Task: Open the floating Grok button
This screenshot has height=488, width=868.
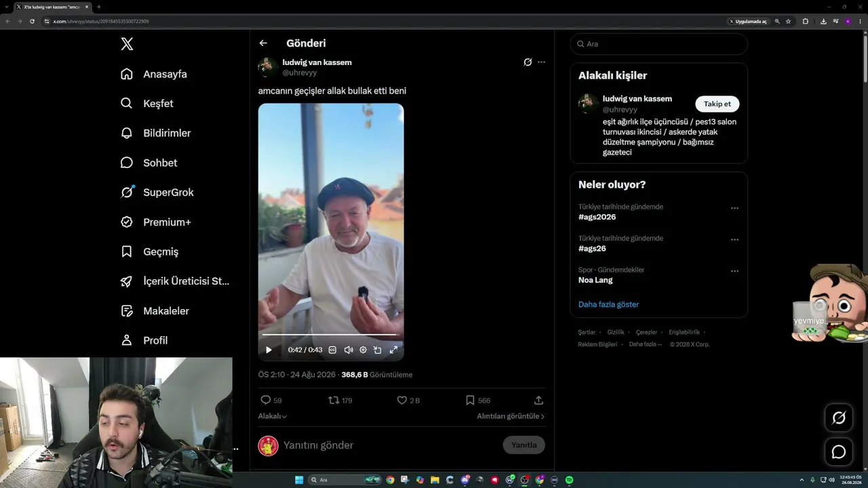Action: coord(839,418)
